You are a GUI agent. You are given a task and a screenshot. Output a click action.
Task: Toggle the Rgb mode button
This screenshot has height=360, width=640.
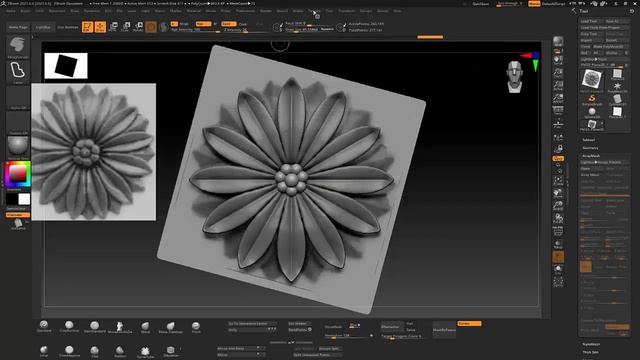coord(202,24)
